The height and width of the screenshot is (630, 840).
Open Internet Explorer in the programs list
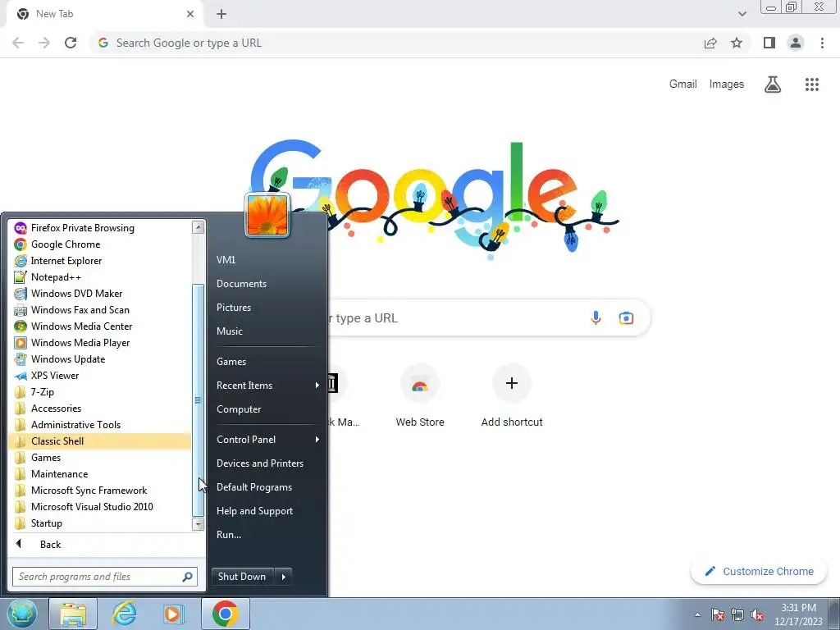coord(99,260)
